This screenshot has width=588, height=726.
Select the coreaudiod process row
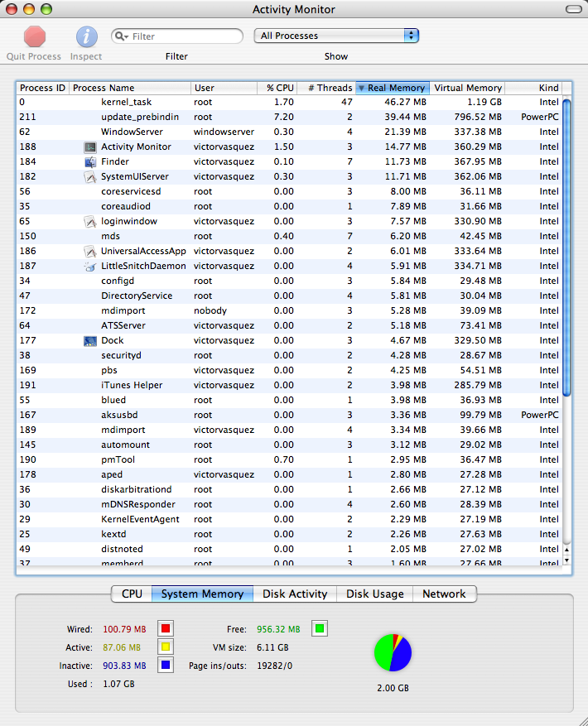click(x=289, y=206)
